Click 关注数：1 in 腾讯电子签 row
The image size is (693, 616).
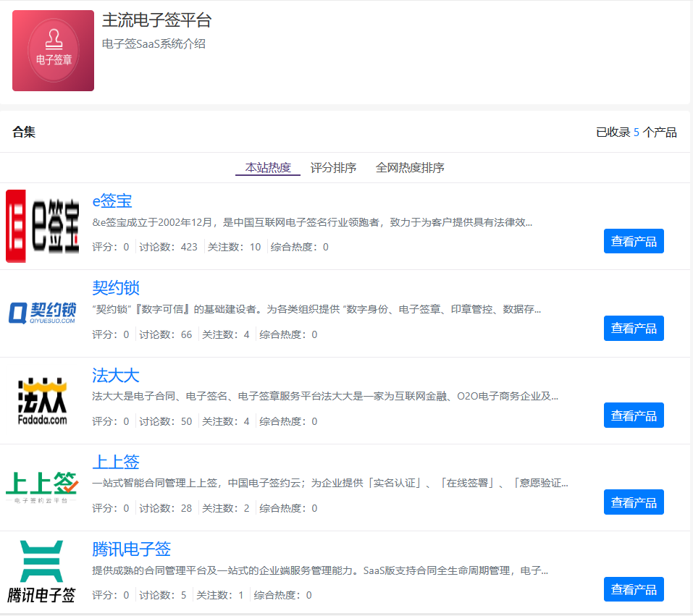220,595
